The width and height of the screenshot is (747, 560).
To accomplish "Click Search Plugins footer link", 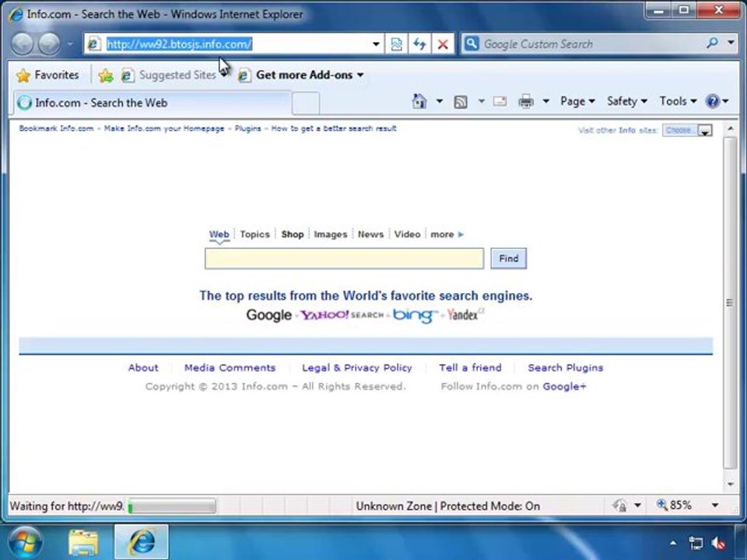I will pos(566,368).
